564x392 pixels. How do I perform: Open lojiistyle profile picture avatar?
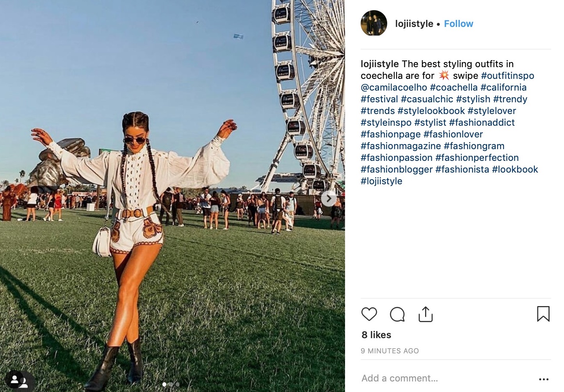pyautogui.click(x=374, y=23)
